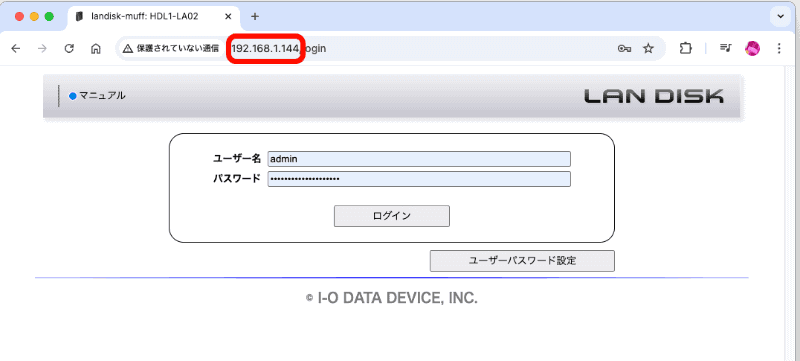Click the LAN DISK logo

pos(654,96)
